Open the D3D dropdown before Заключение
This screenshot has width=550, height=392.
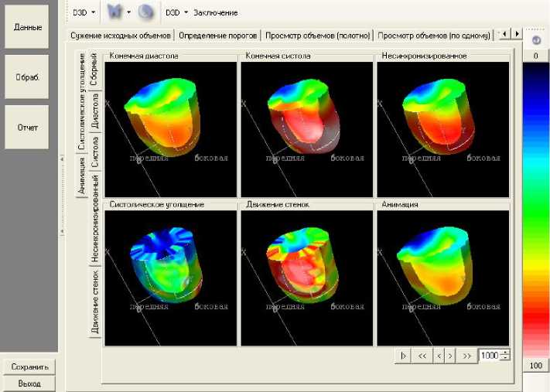tap(186, 12)
